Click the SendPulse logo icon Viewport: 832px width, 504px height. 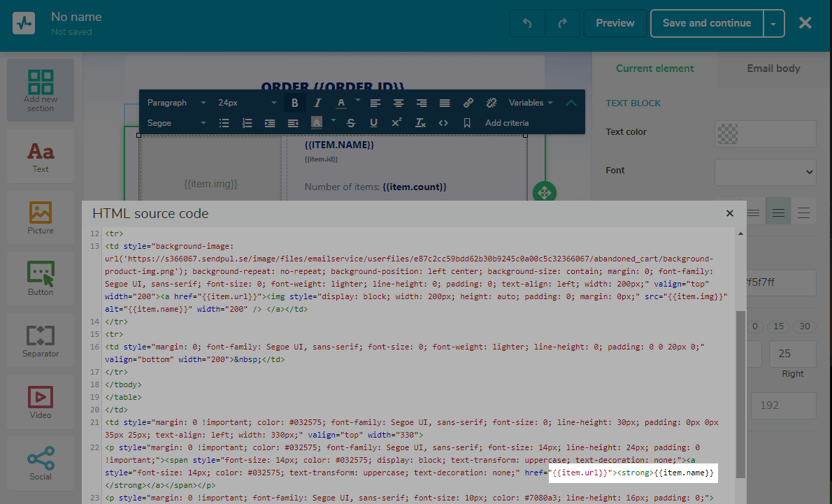point(24,23)
